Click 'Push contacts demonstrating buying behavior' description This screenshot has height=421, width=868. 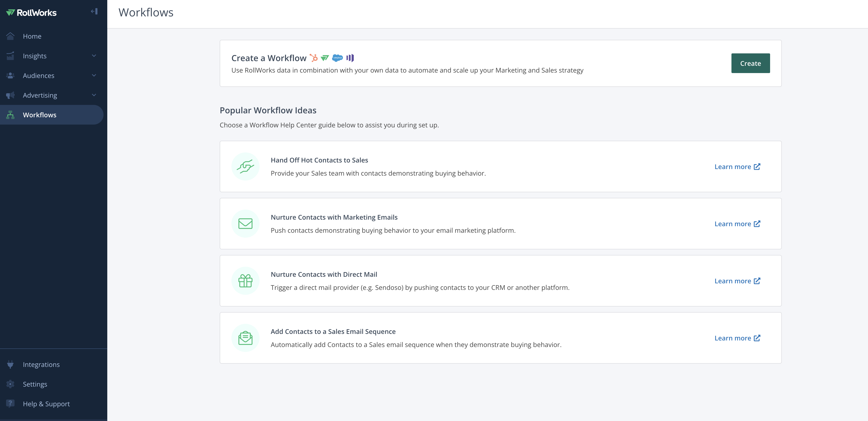(x=393, y=231)
